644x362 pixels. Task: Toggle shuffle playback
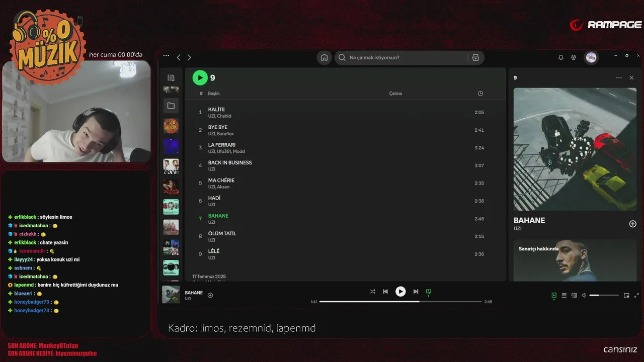pos(372,292)
